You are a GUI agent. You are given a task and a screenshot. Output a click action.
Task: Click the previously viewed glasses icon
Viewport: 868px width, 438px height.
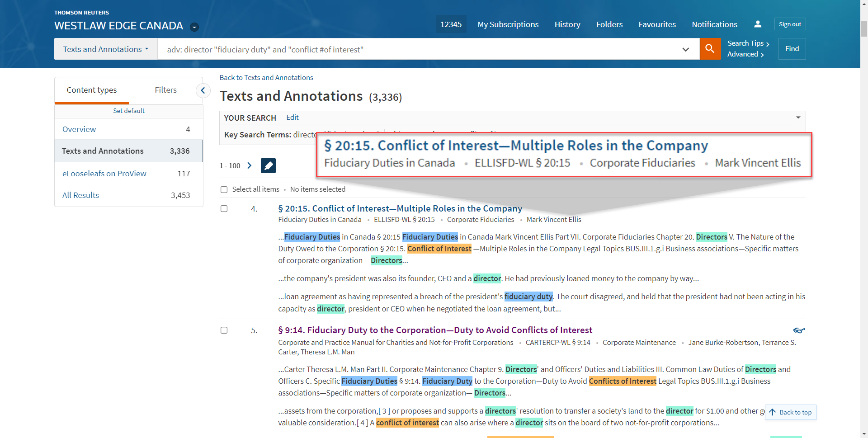click(x=799, y=330)
